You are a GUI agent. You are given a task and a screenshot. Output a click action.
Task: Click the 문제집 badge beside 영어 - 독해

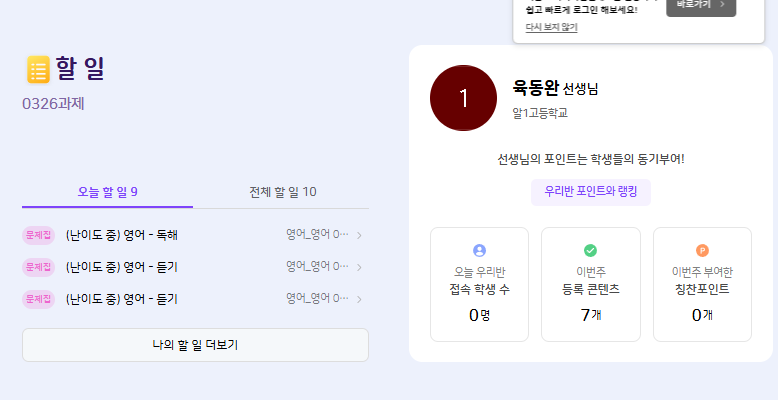(x=39, y=236)
